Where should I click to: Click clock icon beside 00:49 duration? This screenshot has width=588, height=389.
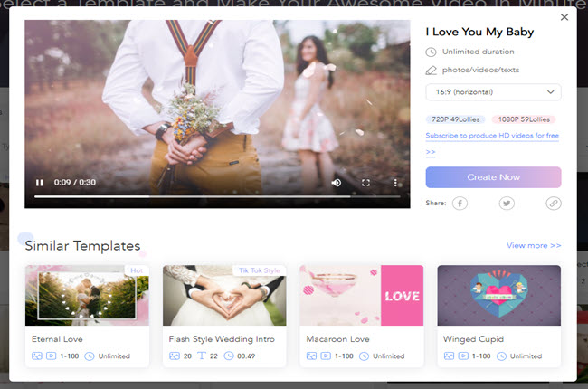tap(229, 356)
